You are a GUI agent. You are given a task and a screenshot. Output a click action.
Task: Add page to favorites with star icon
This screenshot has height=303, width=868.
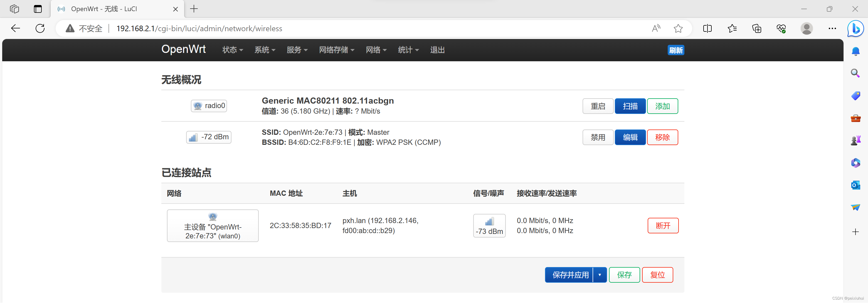point(678,29)
